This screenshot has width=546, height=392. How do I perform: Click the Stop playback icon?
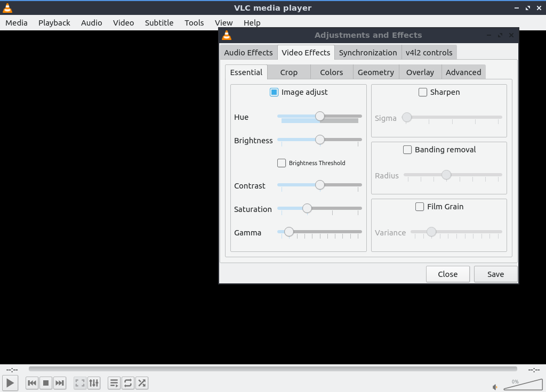pos(46,383)
